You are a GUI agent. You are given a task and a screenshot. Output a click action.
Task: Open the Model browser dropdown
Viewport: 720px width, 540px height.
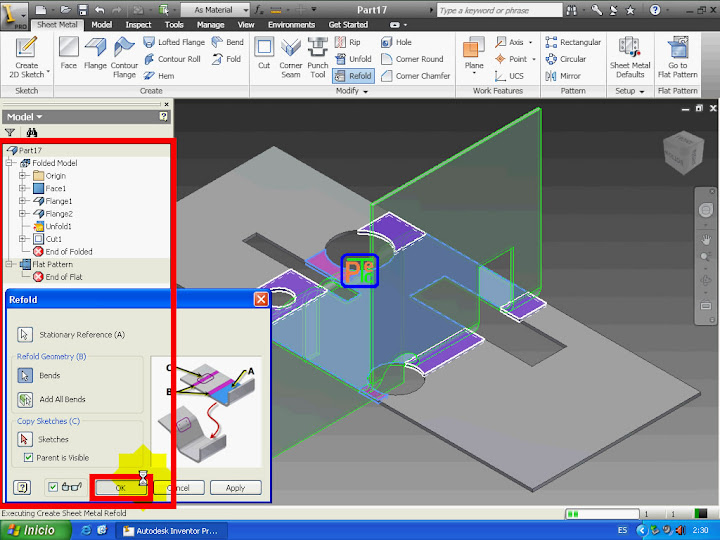(24, 117)
